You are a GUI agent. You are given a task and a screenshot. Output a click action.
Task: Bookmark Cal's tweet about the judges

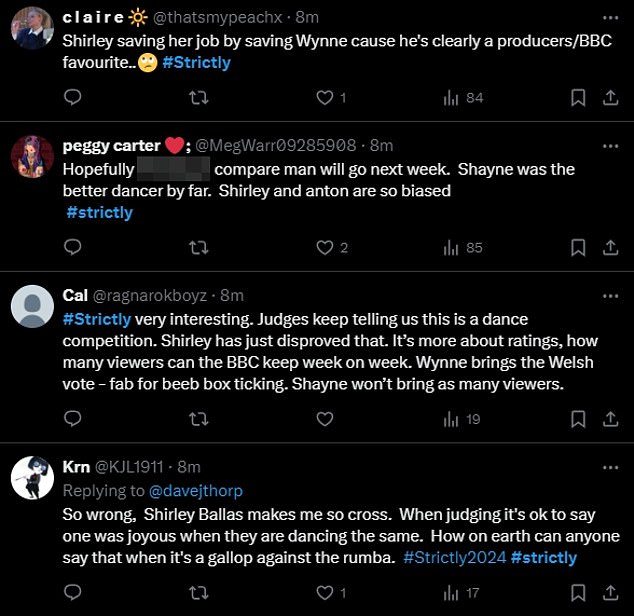(x=577, y=419)
